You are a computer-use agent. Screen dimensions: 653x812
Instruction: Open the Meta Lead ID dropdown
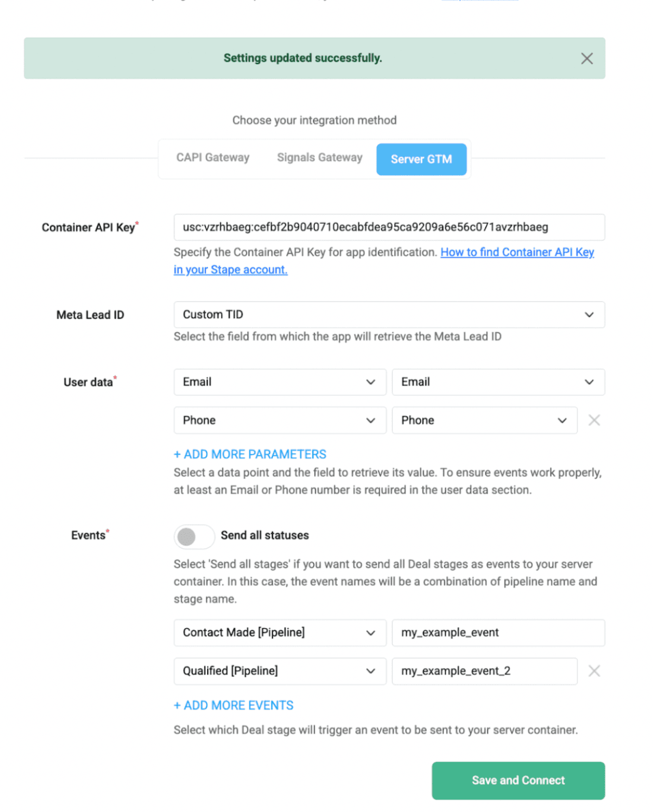[x=389, y=315]
